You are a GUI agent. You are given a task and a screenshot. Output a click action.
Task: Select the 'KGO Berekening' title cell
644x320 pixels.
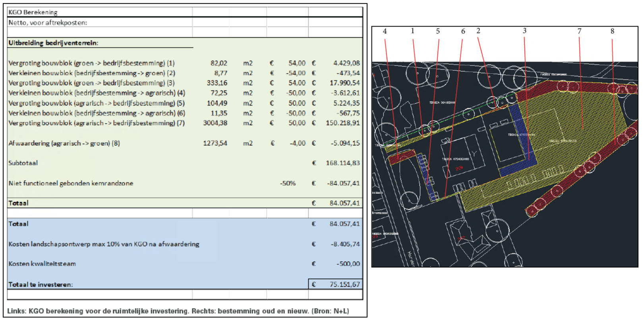click(x=33, y=12)
